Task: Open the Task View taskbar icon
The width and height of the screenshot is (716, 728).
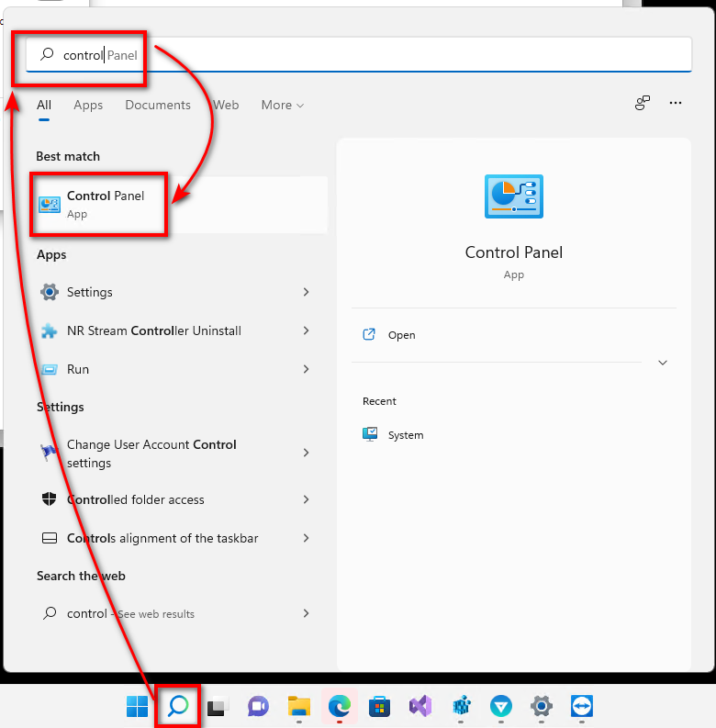Action: 218,706
